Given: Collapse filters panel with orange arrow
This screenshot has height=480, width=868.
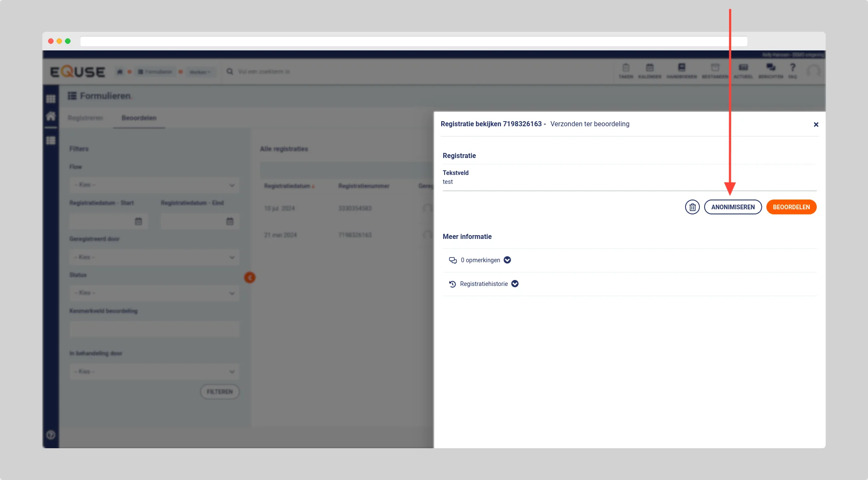Looking at the screenshot, I should [250, 277].
